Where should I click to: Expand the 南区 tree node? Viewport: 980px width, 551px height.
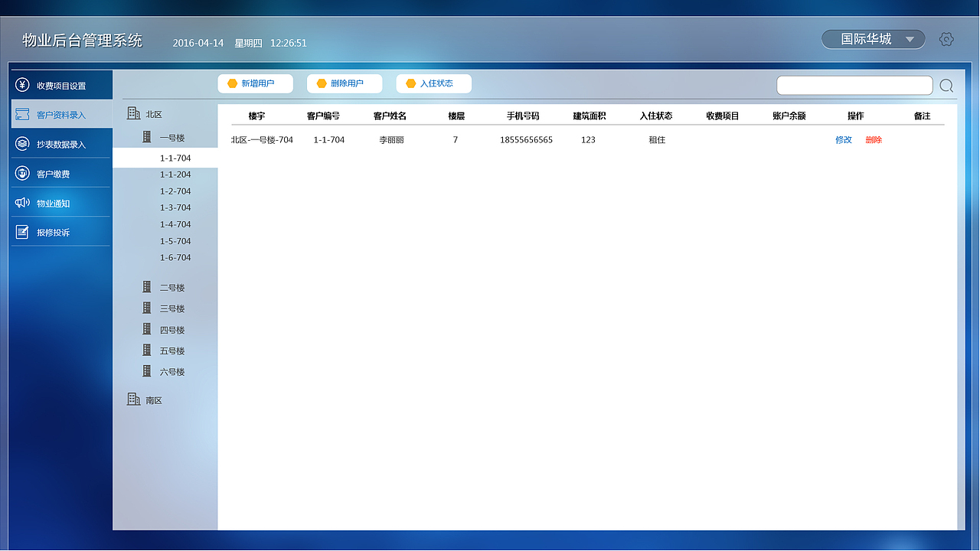154,400
